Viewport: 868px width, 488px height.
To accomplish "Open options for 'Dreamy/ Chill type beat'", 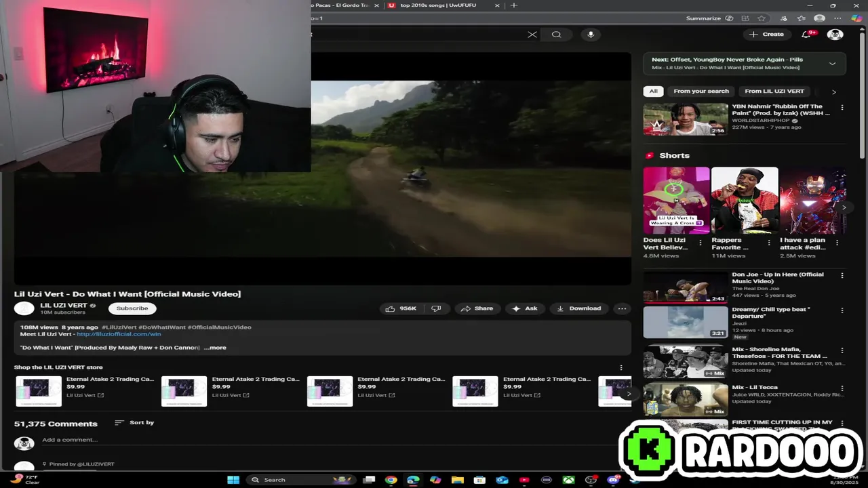I will [x=842, y=311].
